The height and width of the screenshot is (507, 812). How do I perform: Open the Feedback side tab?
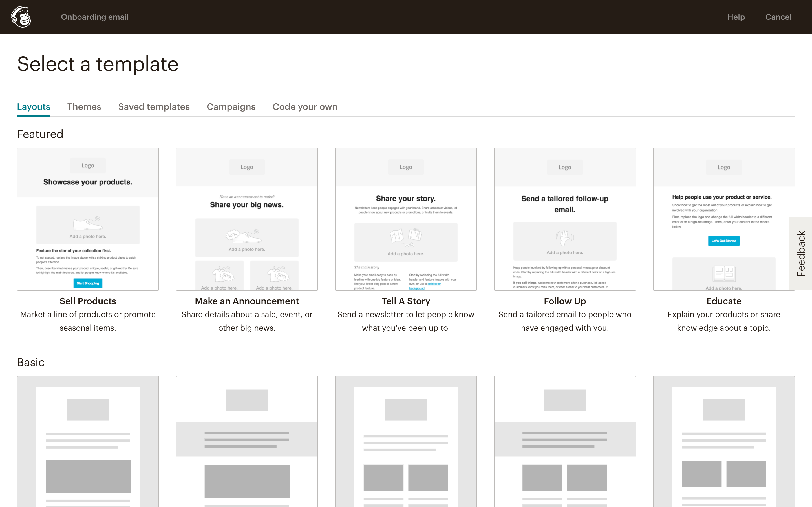point(801,253)
